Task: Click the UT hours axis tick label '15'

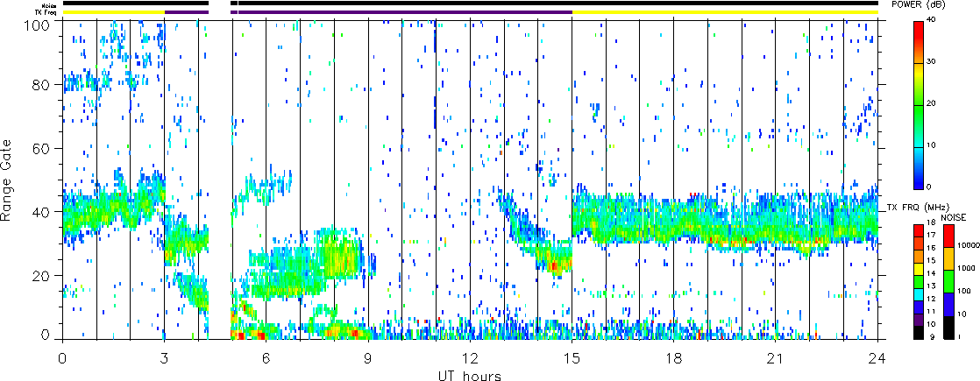Action: [572, 357]
